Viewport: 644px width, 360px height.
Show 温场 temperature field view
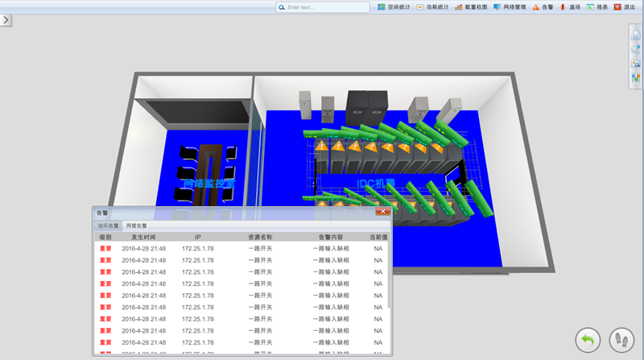(570, 7)
